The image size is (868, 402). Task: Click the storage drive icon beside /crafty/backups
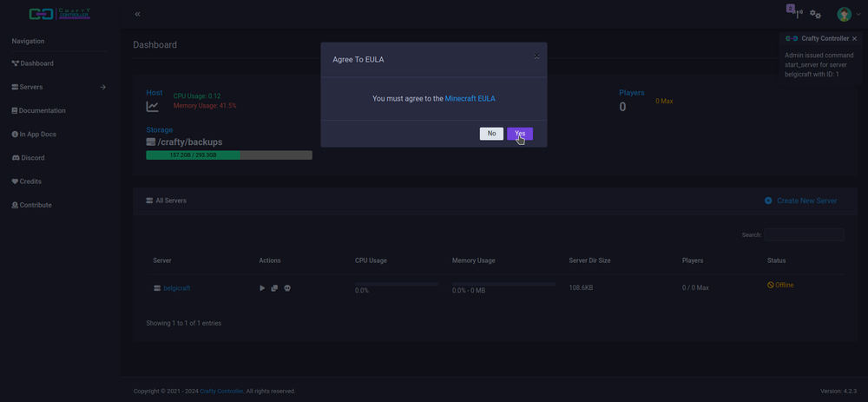[150, 142]
